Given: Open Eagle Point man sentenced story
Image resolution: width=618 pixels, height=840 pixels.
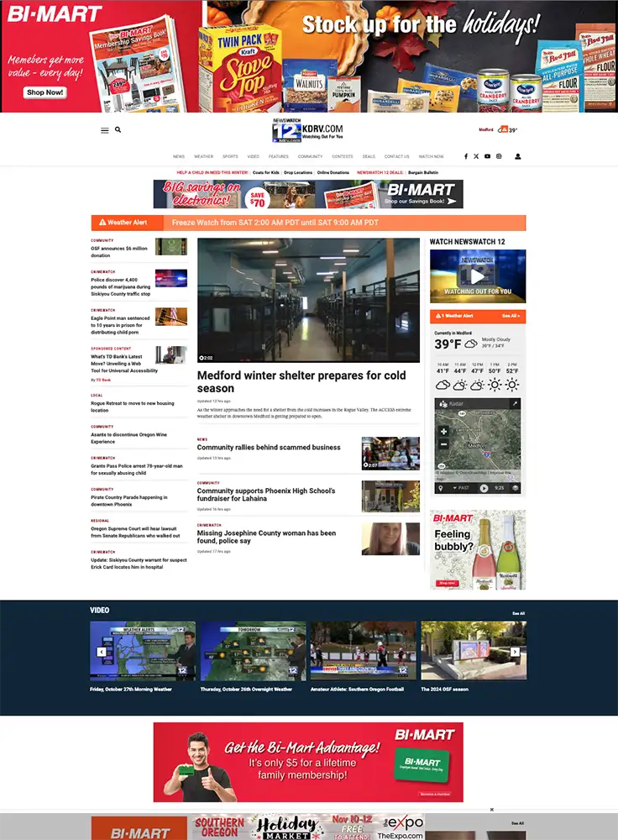Looking at the screenshot, I should [121, 325].
